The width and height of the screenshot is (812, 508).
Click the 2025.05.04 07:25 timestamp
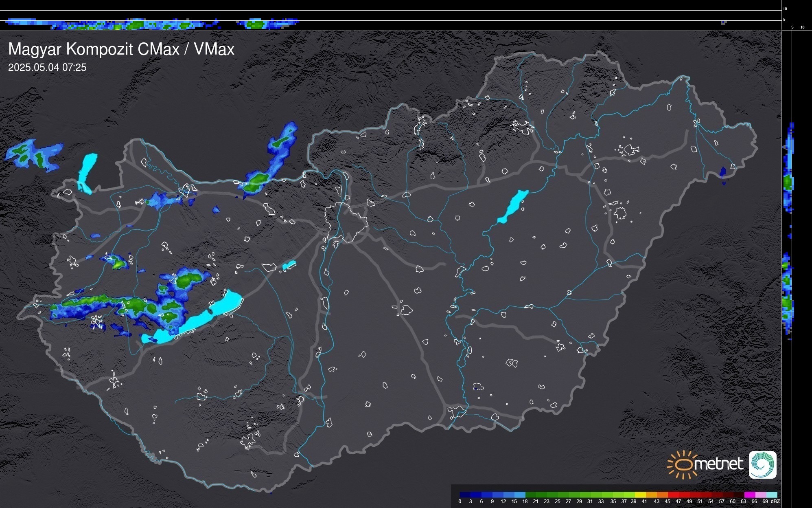coord(47,68)
